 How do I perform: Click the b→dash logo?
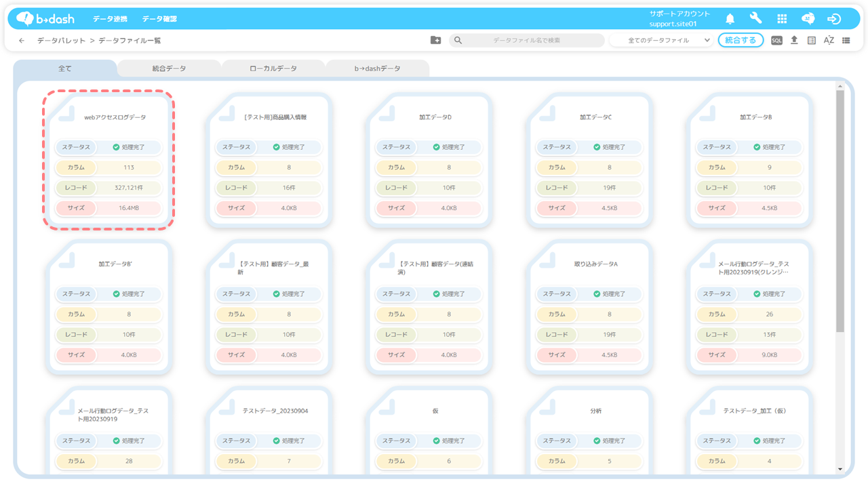tap(45, 18)
